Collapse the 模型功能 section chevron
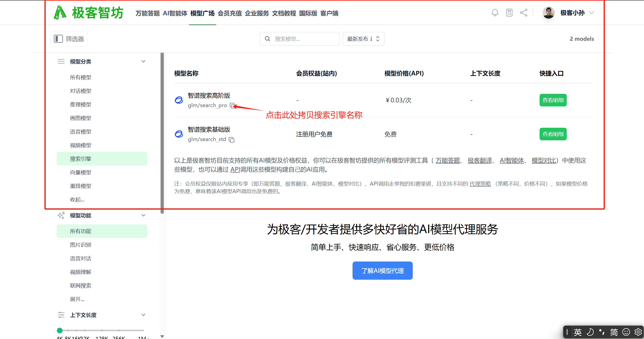This screenshot has height=339, width=644. point(143,215)
